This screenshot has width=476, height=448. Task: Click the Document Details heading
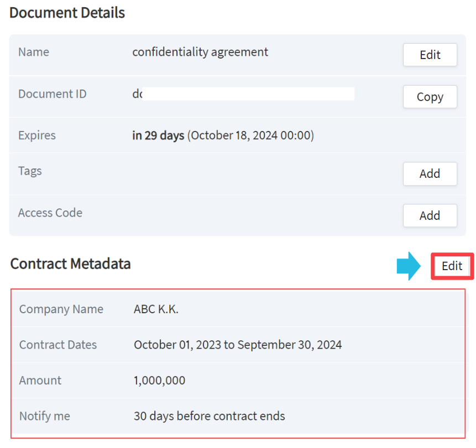click(66, 13)
